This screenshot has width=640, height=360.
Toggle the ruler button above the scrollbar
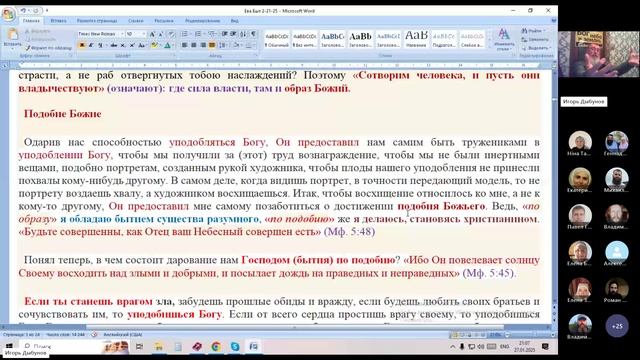pos(554,65)
